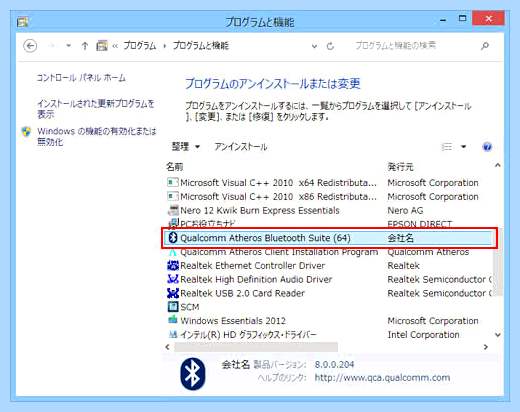The image size is (520, 412).
Task: Open Windows の機能の有効化または無効化 link
Action: coord(97,136)
